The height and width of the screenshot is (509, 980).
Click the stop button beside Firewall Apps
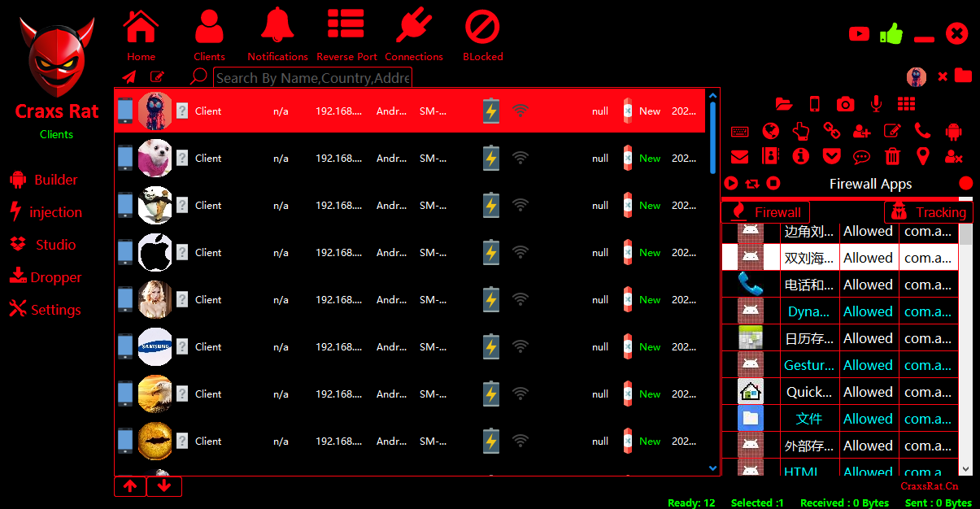[773, 184]
